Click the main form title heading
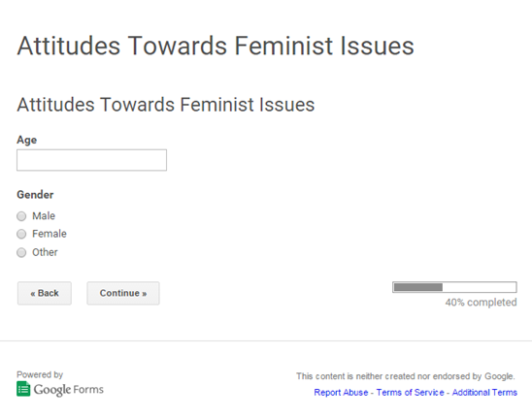 tap(216, 46)
